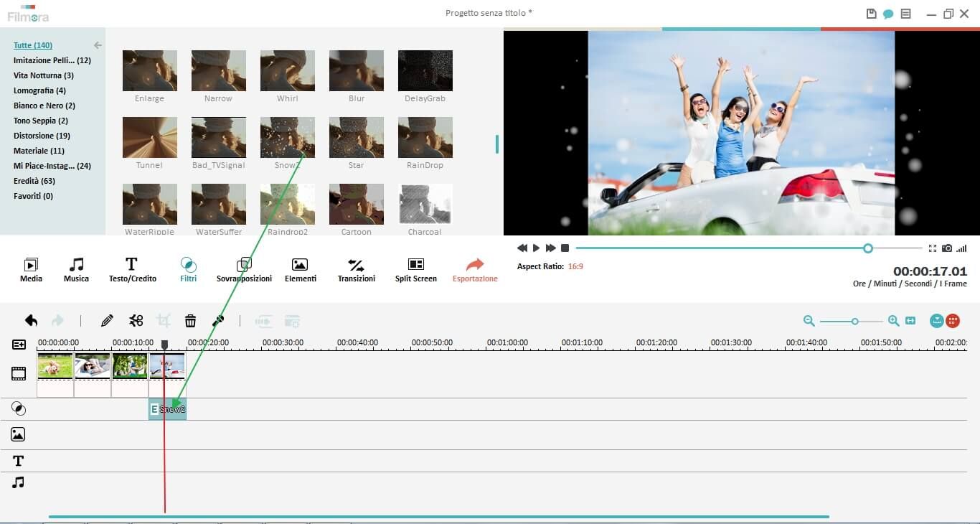Select the Whirl filter thumbnail
Image resolution: width=980 pixels, height=524 pixels.
288,70
